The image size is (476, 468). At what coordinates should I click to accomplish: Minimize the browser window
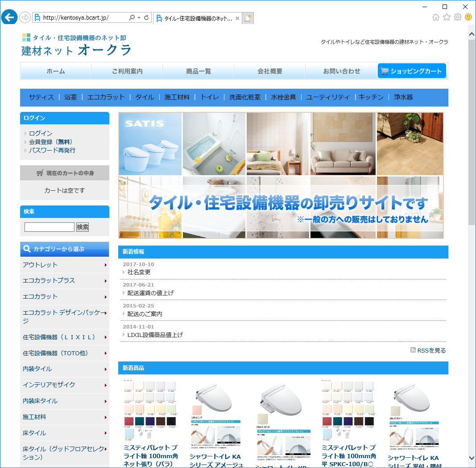[x=425, y=7]
